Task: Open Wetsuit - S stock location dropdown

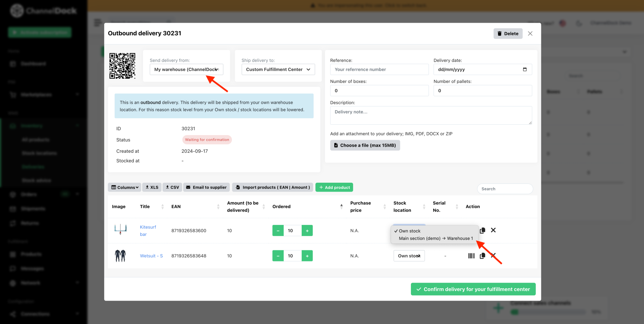Action: pyautogui.click(x=409, y=256)
